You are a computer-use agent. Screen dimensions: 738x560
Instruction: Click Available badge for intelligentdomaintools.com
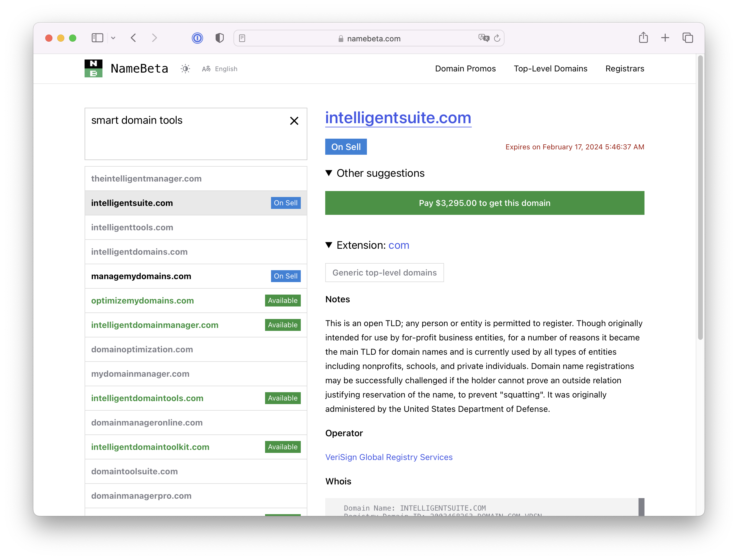pyautogui.click(x=283, y=398)
